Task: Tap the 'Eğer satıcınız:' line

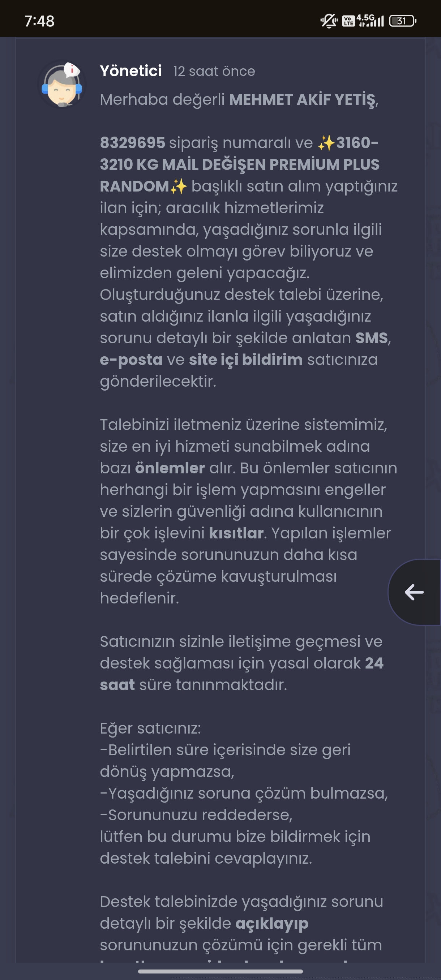Action: click(150, 728)
